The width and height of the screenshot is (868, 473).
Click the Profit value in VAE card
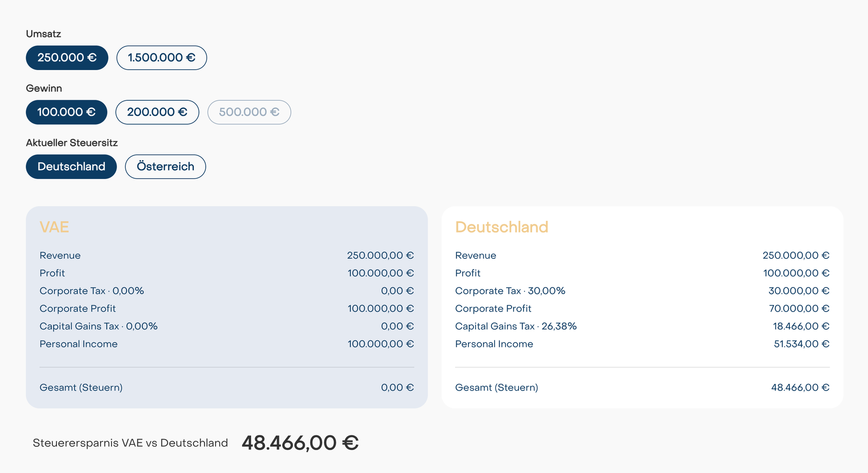coord(381,273)
